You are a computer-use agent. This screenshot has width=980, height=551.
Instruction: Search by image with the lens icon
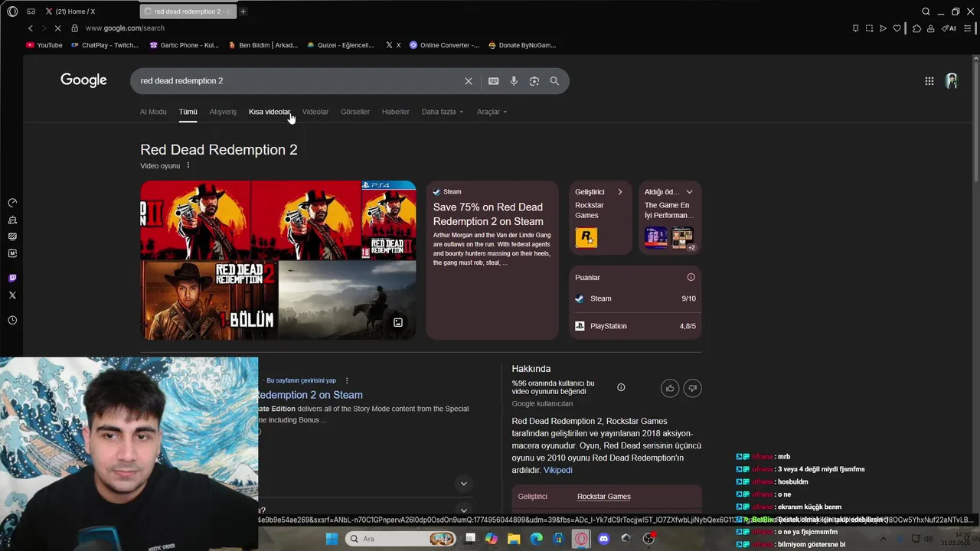coord(534,81)
